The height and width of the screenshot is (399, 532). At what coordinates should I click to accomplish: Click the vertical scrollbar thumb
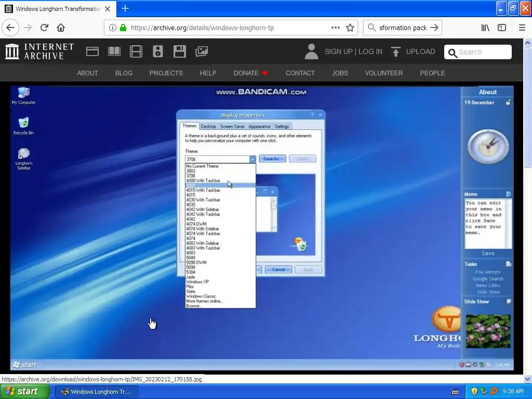click(528, 107)
